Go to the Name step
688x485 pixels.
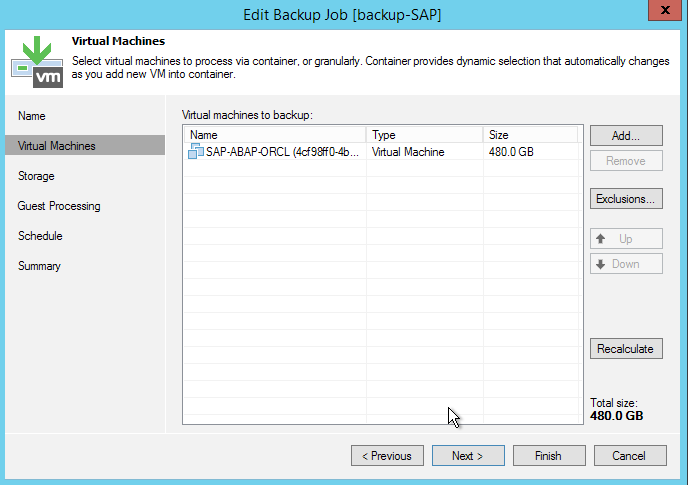[x=32, y=116]
